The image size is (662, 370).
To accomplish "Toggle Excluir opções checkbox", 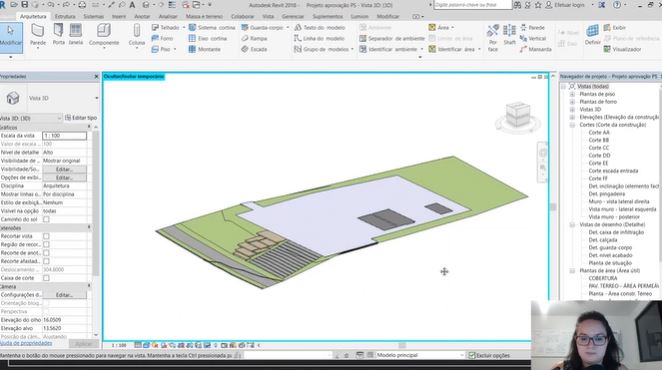I will 472,356.
